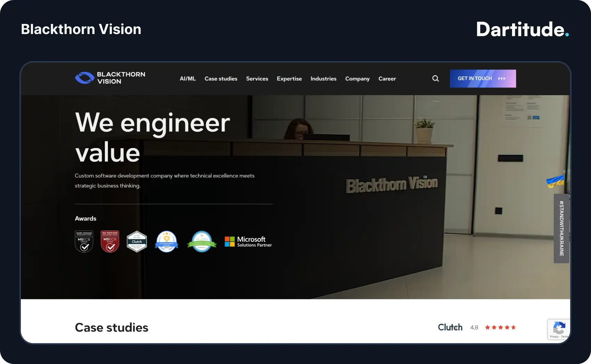The image size is (591, 364).
Task: Click the hexagonal Clutch award badge
Action: [x=137, y=241]
